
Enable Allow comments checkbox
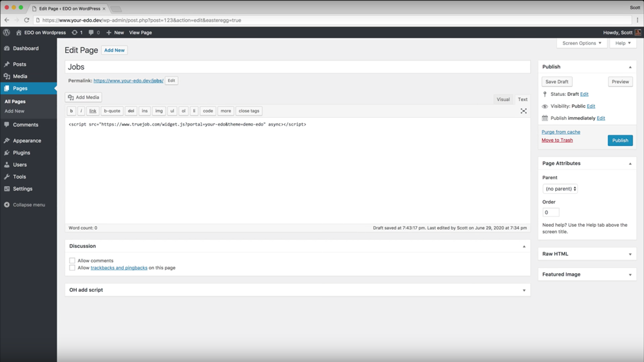click(72, 260)
